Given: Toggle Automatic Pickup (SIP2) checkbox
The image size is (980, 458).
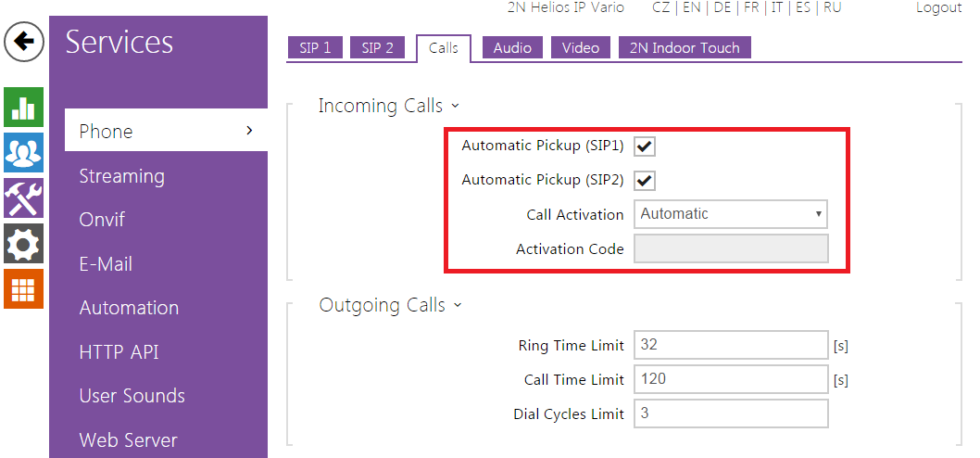Looking at the screenshot, I should (646, 181).
